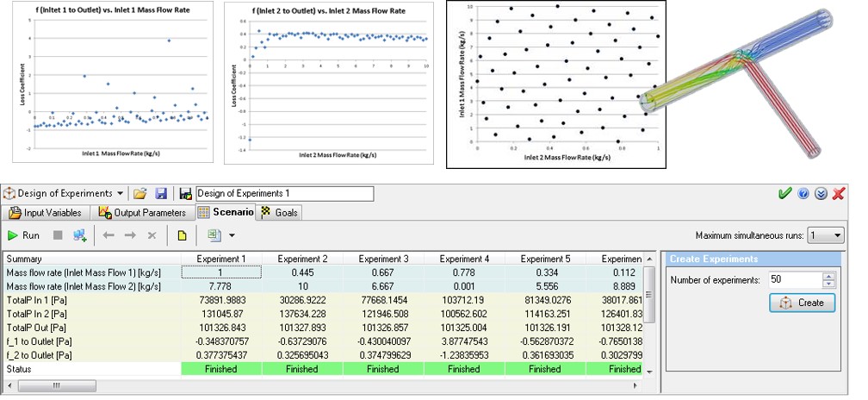Click the Inlet 2 loss coefficient chart
This screenshot has width=868, height=400.
point(327,83)
